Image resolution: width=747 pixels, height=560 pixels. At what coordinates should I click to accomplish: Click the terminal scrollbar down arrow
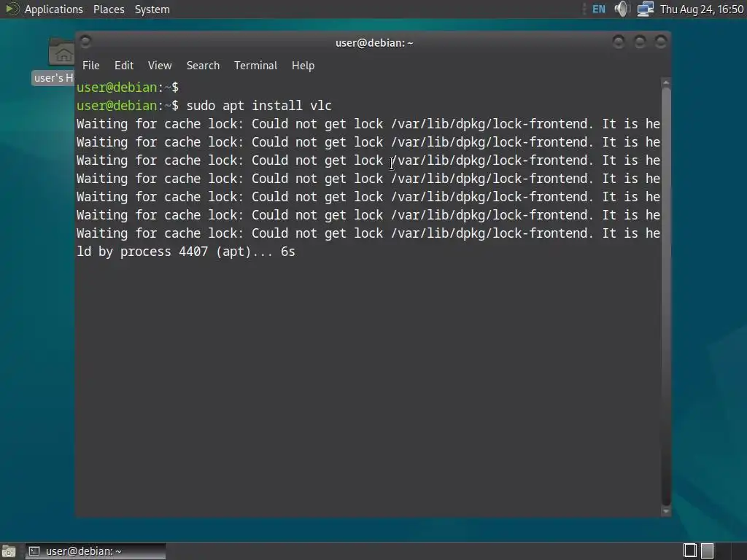coord(666,511)
